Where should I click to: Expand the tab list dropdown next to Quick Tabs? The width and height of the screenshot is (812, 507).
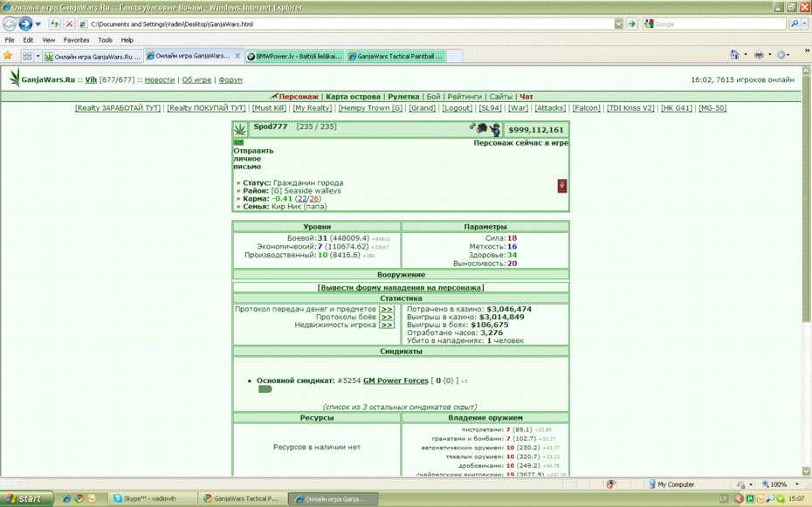(38, 56)
